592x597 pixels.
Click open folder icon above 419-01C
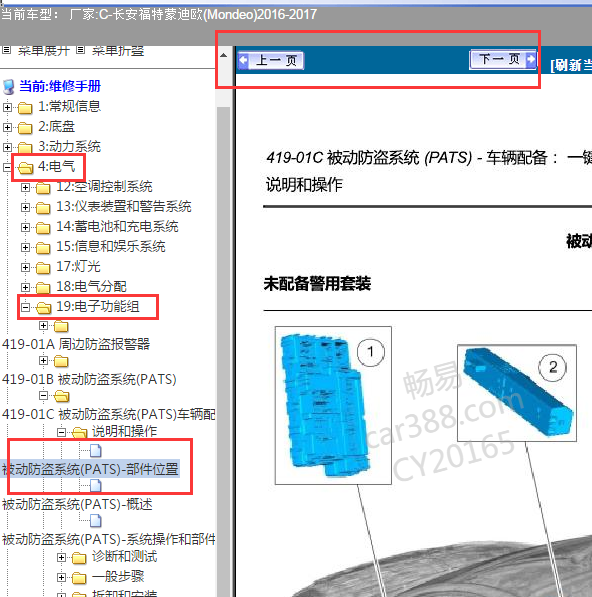[62, 396]
